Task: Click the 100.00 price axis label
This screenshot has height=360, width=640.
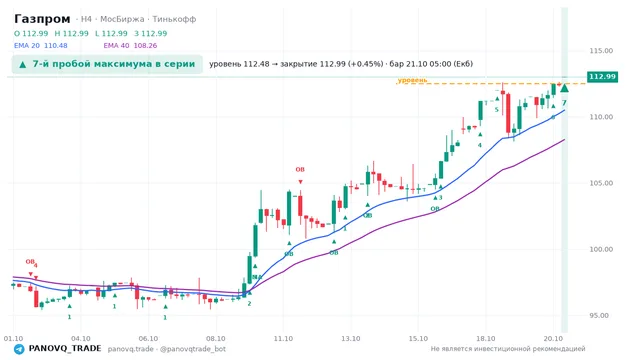Action: pyautogui.click(x=601, y=249)
